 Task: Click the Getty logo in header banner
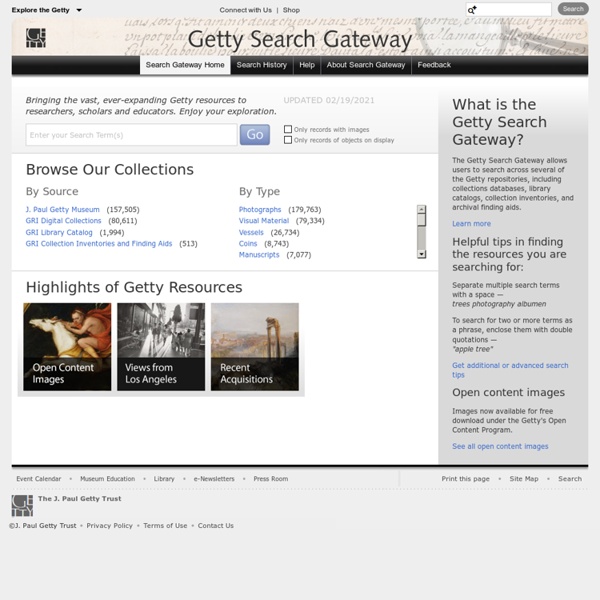(x=36, y=38)
